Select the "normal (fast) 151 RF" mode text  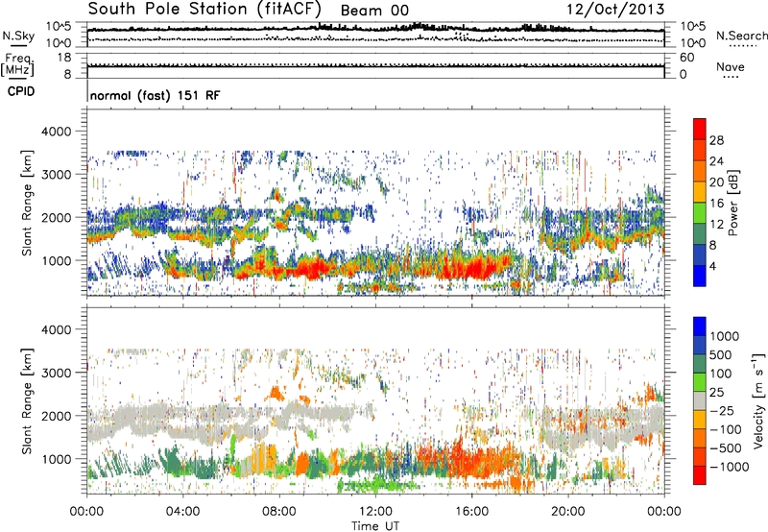(x=155, y=95)
